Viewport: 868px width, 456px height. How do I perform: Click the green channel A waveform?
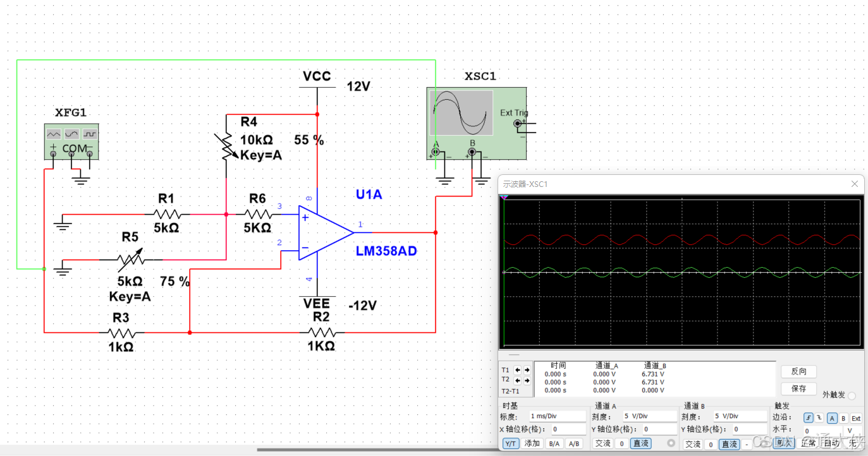[682, 273]
